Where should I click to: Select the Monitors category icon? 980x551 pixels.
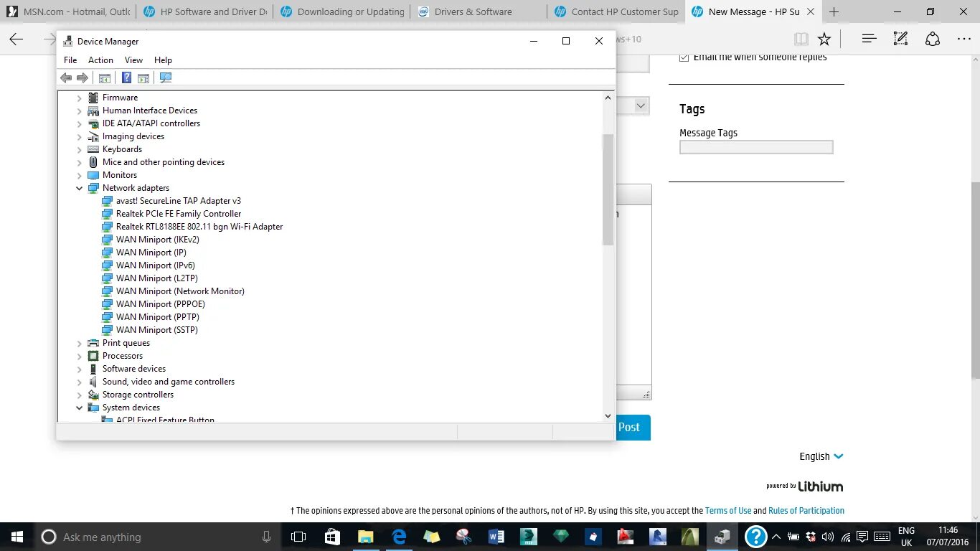coord(93,175)
